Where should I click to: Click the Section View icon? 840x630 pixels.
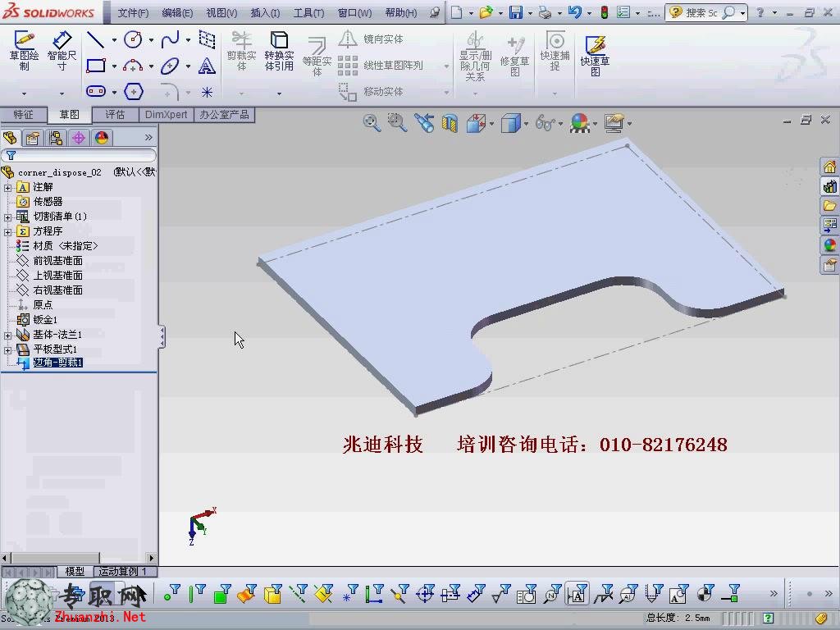[450, 123]
